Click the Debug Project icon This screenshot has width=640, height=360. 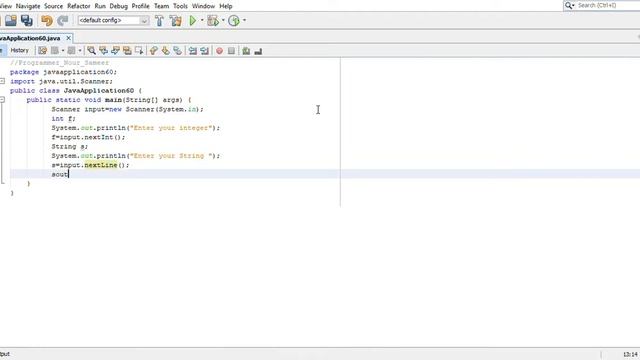coord(213,20)
